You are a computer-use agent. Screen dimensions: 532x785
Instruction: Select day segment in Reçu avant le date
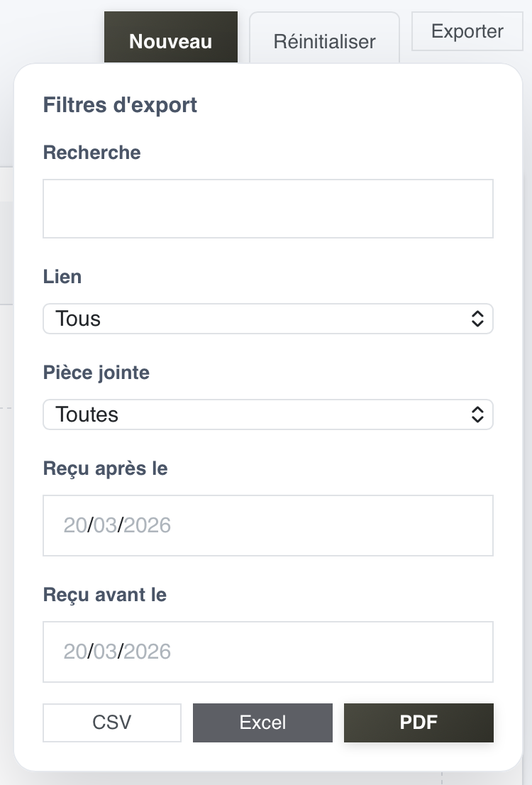(x=74, y=652)
